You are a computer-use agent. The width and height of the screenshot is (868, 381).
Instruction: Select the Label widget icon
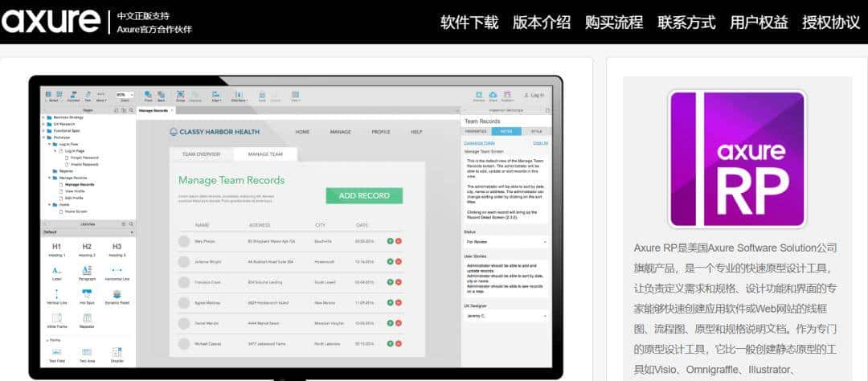click(x=56, y=270)
